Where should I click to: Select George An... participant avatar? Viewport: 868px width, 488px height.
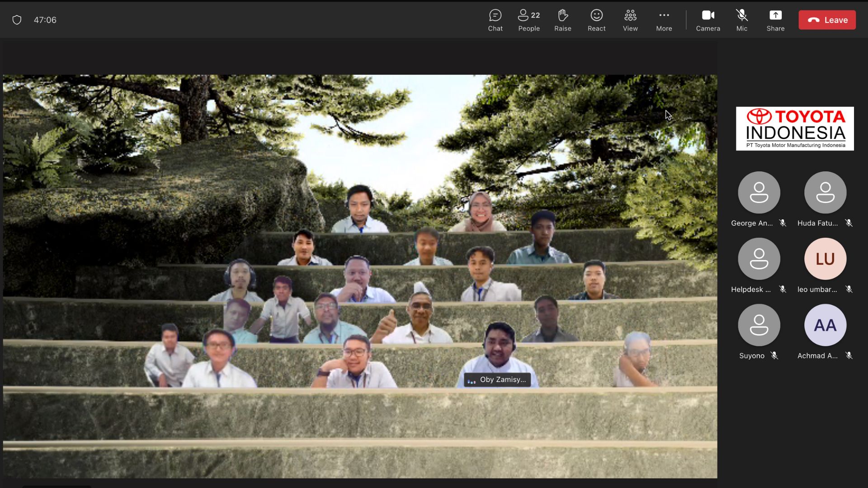point(759,192)
